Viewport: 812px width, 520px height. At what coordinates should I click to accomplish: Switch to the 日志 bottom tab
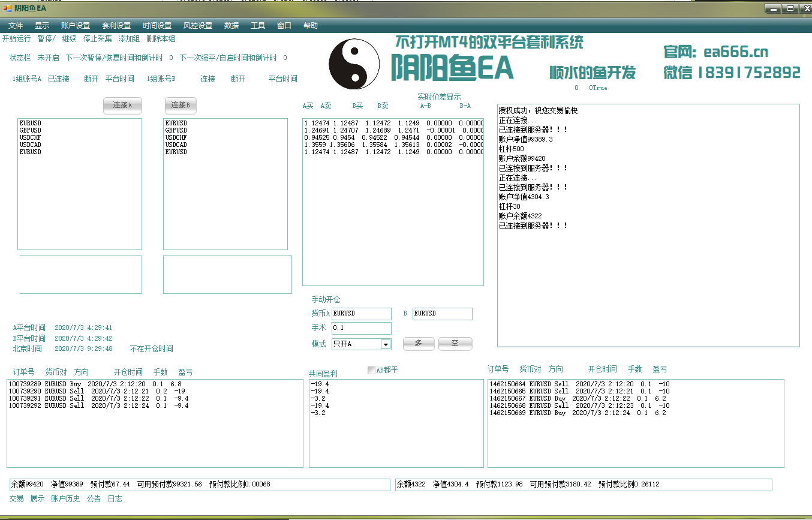(x=115, y=498)
